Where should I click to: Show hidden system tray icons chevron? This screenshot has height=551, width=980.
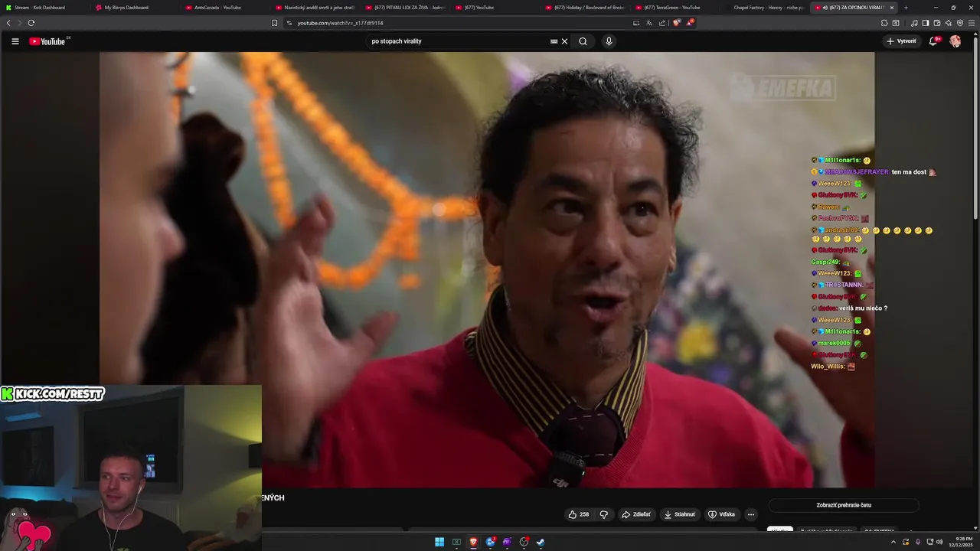[x=893, y=542]
